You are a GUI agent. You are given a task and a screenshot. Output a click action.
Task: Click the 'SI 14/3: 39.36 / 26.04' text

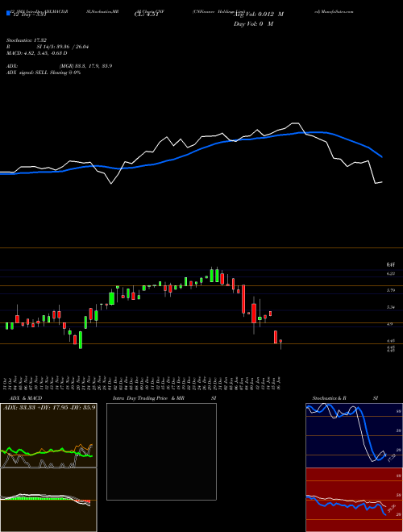(x=63, y=47)
